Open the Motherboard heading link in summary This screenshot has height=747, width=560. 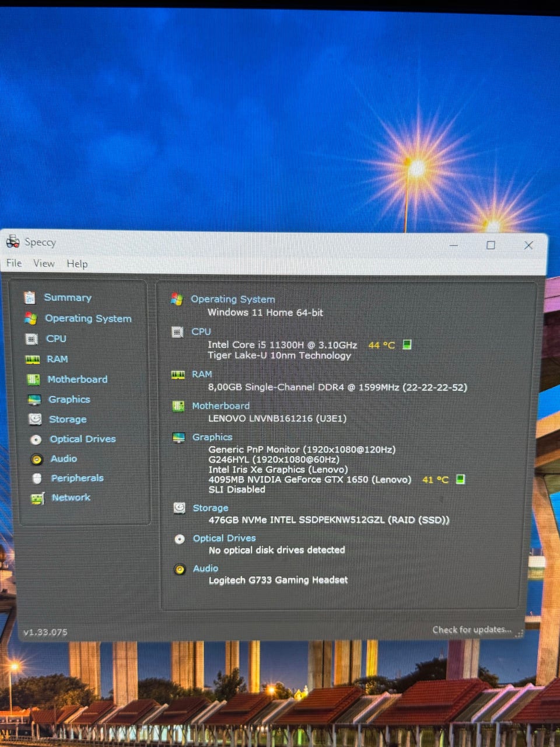point(221,406)
